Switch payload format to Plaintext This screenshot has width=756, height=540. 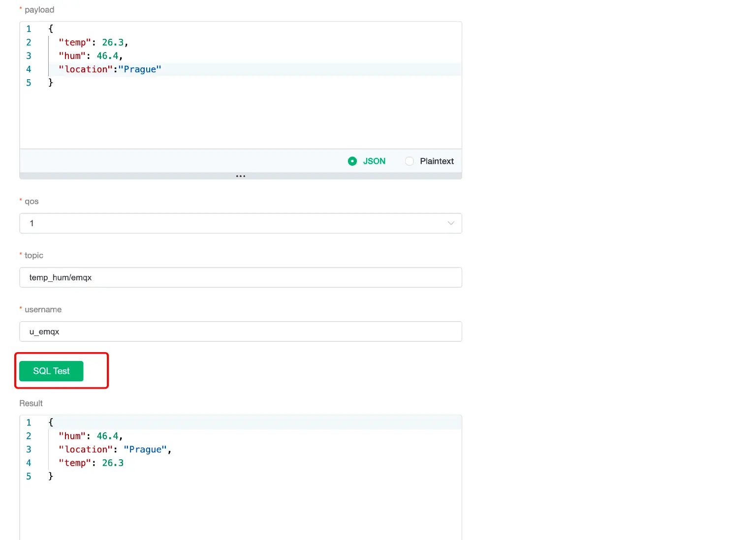point(409,161)
